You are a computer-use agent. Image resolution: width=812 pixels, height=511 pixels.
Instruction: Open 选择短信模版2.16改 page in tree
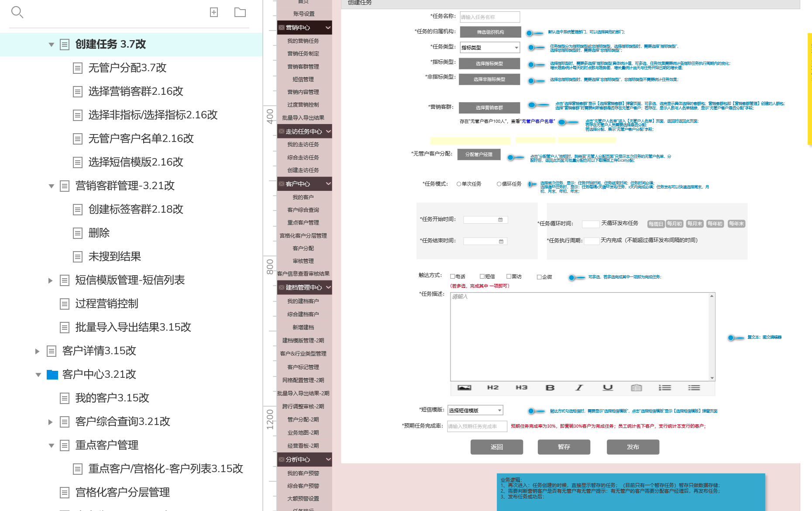tap(135, 162)
